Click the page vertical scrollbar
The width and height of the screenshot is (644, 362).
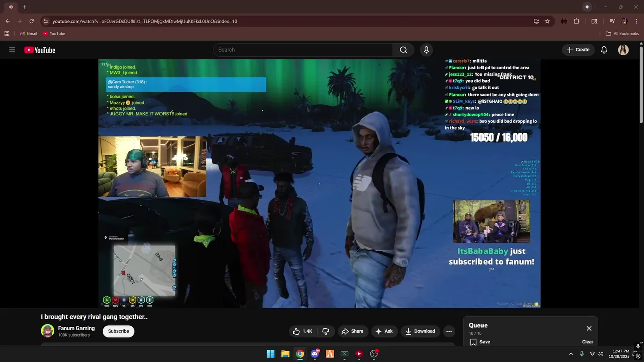[x=641, y=84]
